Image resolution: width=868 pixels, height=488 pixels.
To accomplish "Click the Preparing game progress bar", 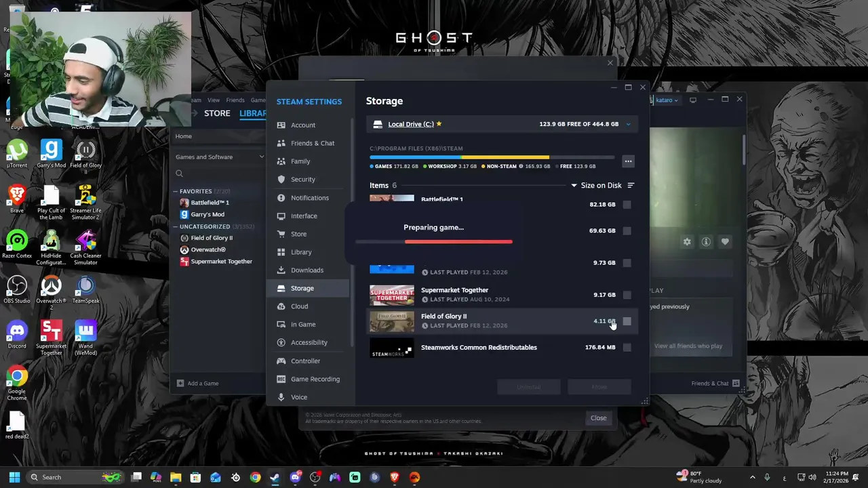I will pyautogui.click(x=434, y=241).
